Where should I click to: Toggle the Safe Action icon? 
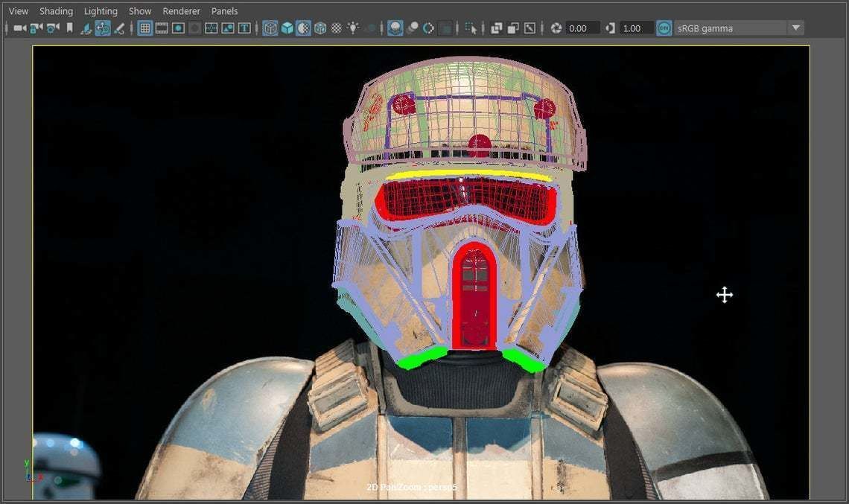click(x=228, y=28)
